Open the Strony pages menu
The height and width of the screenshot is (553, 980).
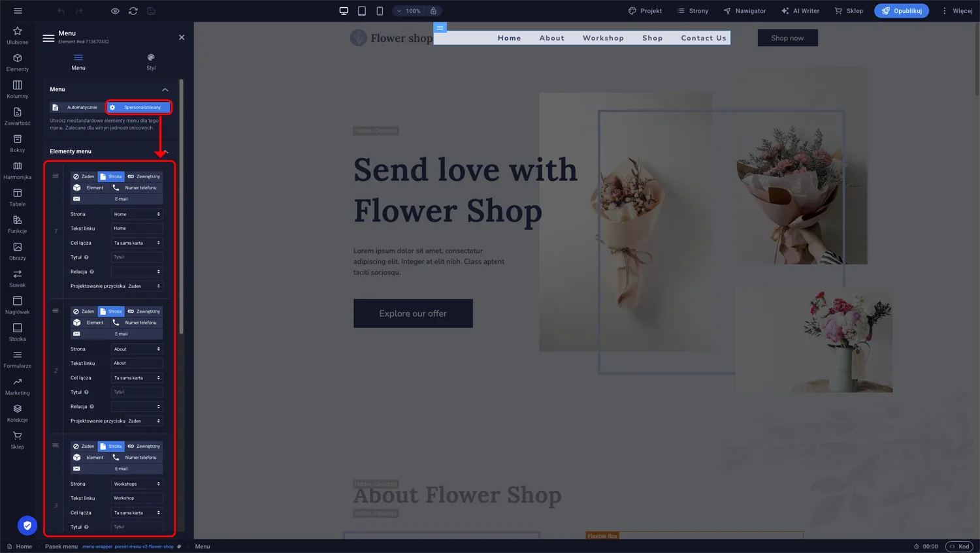coord(693,11)
